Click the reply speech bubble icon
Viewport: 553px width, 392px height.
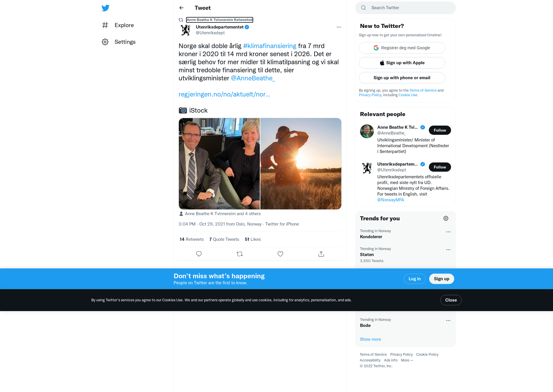[199, 254]
